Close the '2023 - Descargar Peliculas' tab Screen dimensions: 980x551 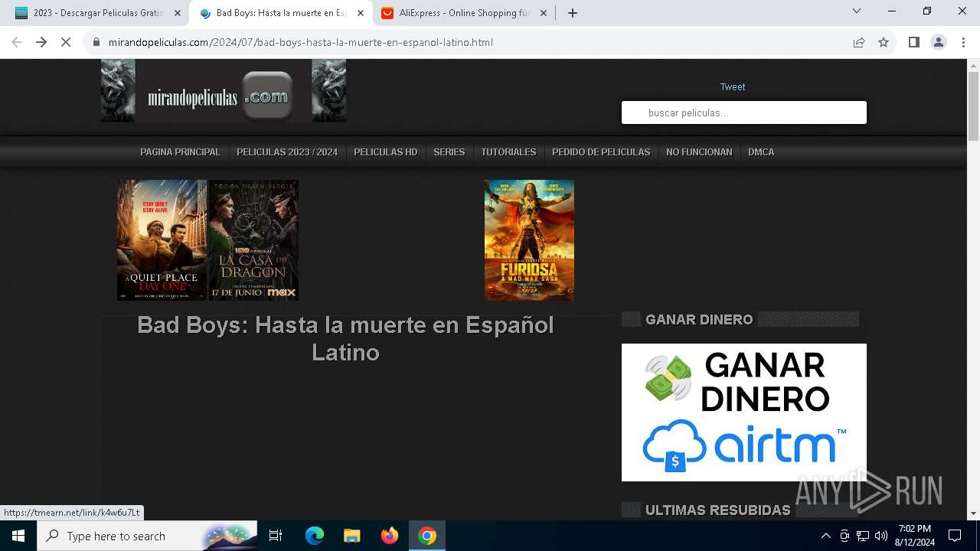click(178, 13)
